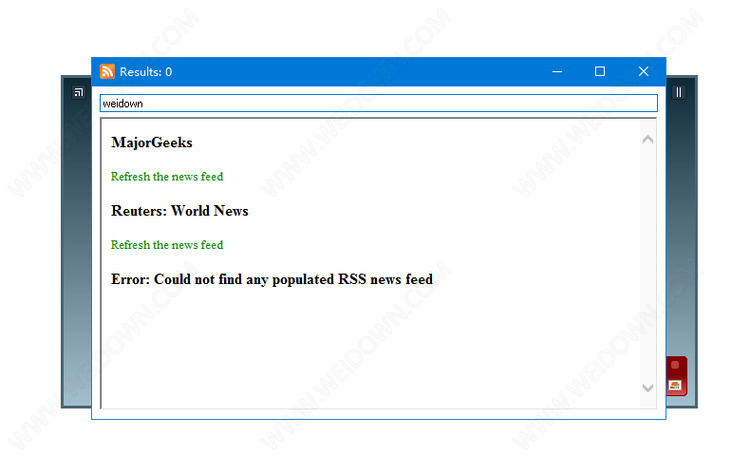Click the search field containing 'weidown'
The height and width of the screenshot is (475, 750).
[x=378, y=103]
